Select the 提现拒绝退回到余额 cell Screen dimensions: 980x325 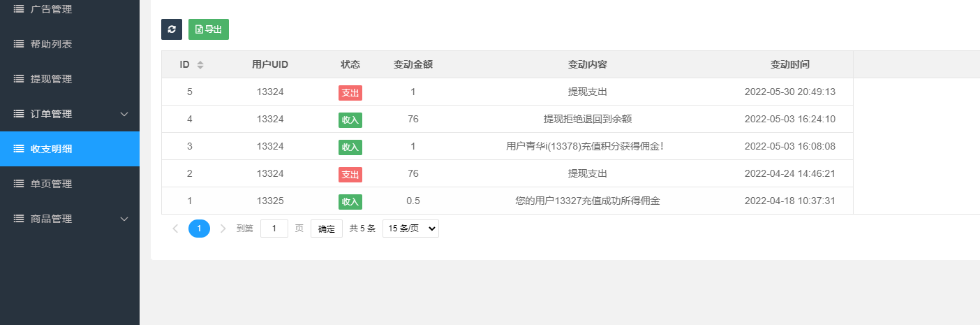point(588,119)
